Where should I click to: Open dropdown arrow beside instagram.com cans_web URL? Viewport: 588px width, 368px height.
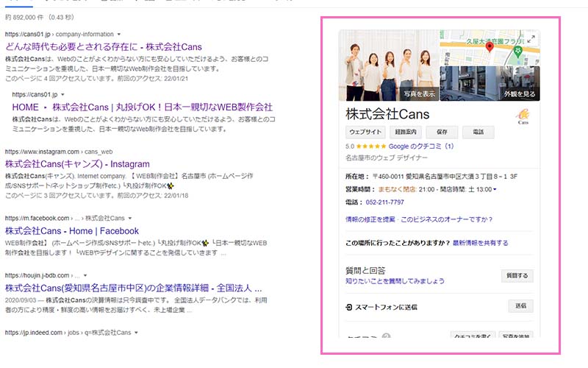(x=118, y=152)
